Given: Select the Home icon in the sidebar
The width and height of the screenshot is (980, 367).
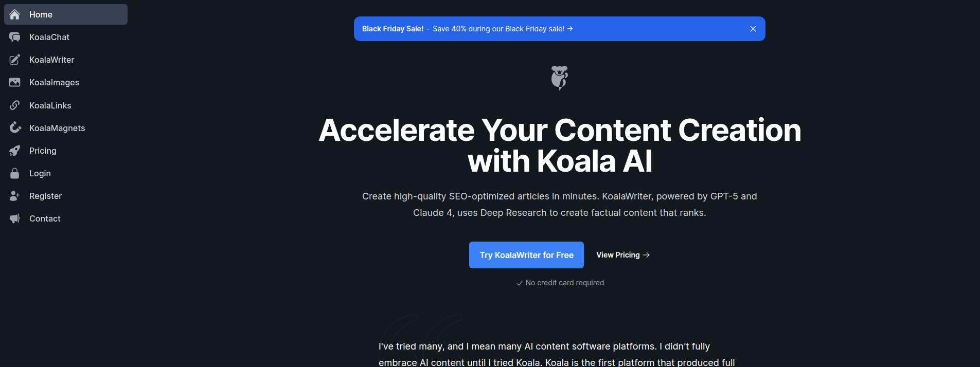Looking at the screenshot, I should click(x=14, y=14).
